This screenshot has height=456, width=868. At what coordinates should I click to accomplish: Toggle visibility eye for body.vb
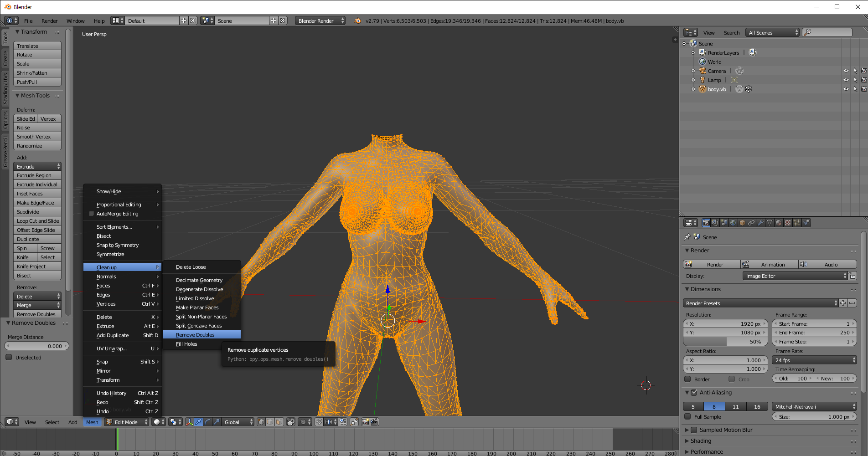(x=846, y=89)
